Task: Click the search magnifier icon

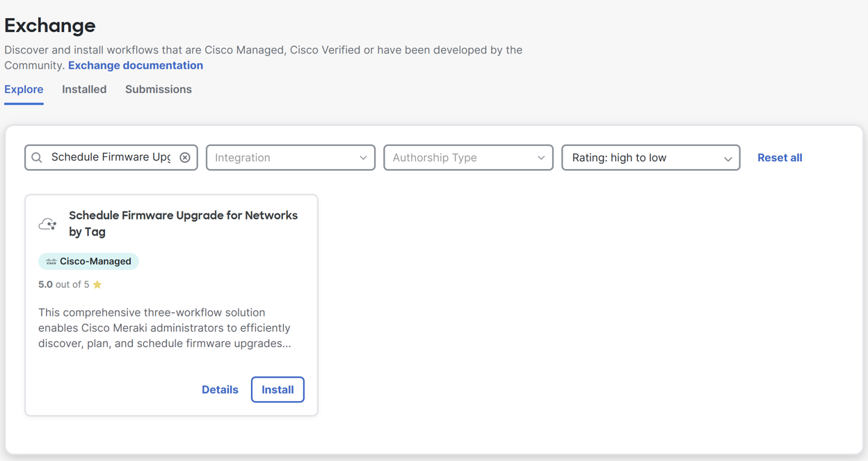Action: tap(37, 158)
